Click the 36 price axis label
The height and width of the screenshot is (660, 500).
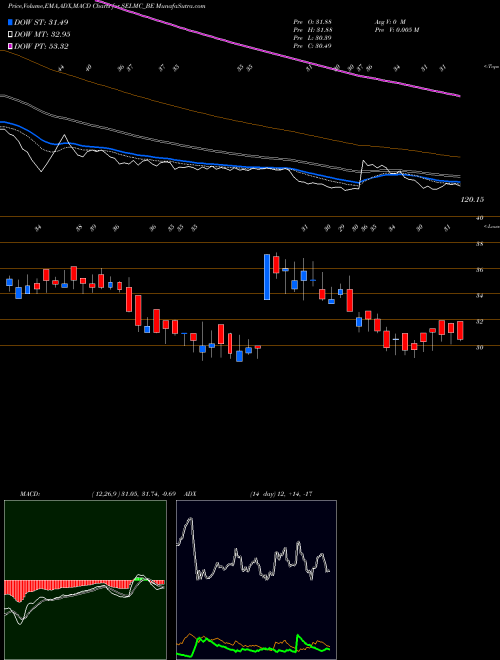click(x=479, y=270)
